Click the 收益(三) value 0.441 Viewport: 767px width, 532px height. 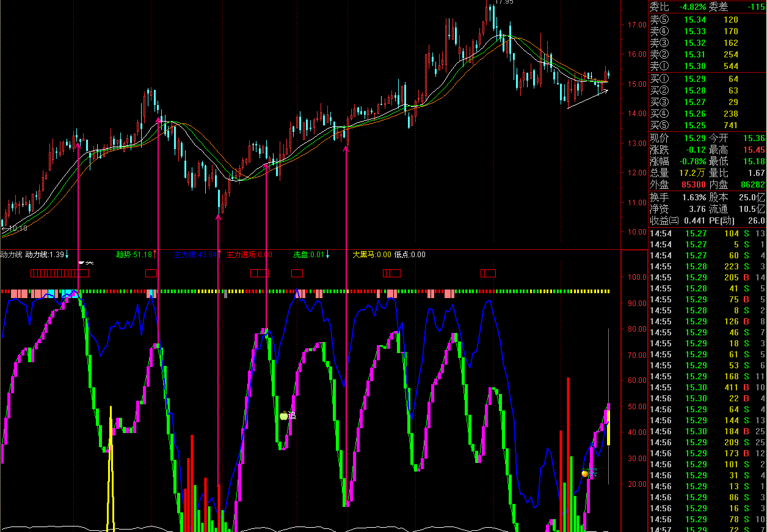694,220
